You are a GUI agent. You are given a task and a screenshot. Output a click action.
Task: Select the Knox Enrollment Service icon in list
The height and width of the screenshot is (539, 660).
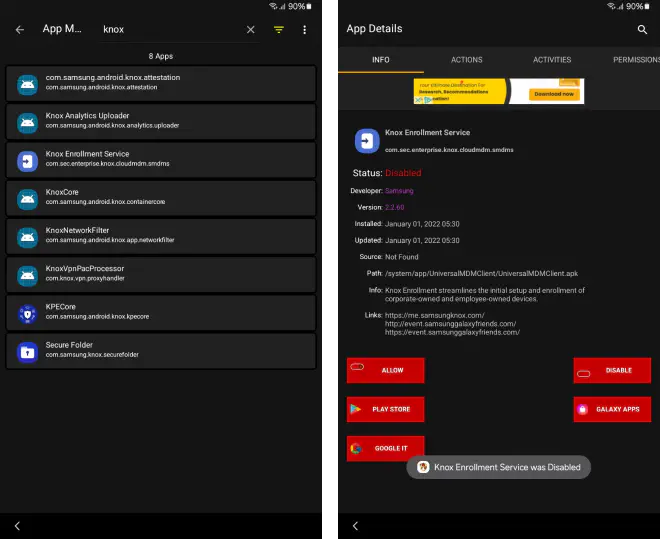coord(27,160)
